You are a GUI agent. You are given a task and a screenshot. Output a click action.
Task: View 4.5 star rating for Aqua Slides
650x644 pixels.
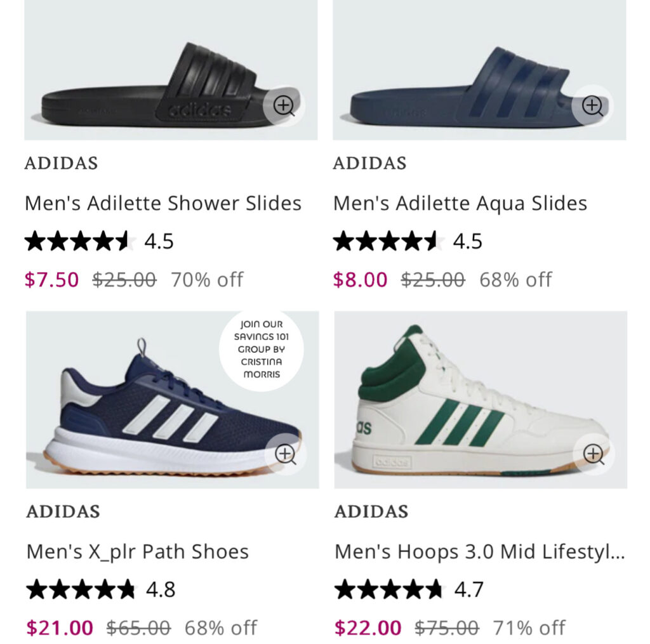point(408,241)
